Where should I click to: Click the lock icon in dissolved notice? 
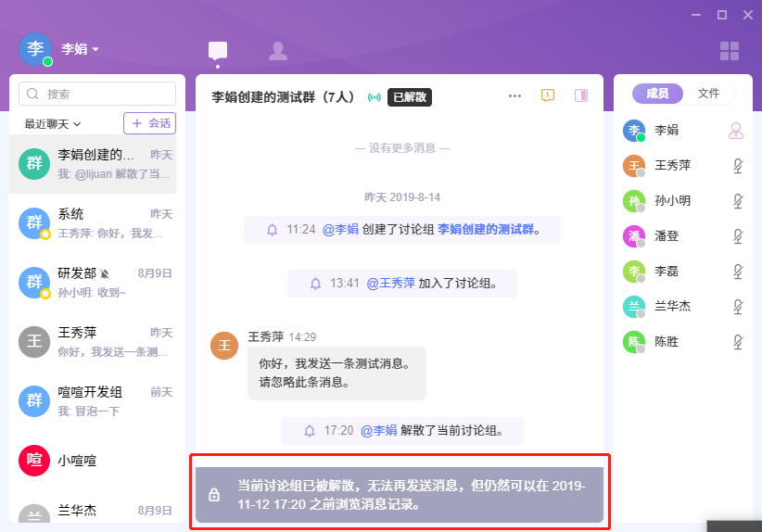(x=214, y=495)
